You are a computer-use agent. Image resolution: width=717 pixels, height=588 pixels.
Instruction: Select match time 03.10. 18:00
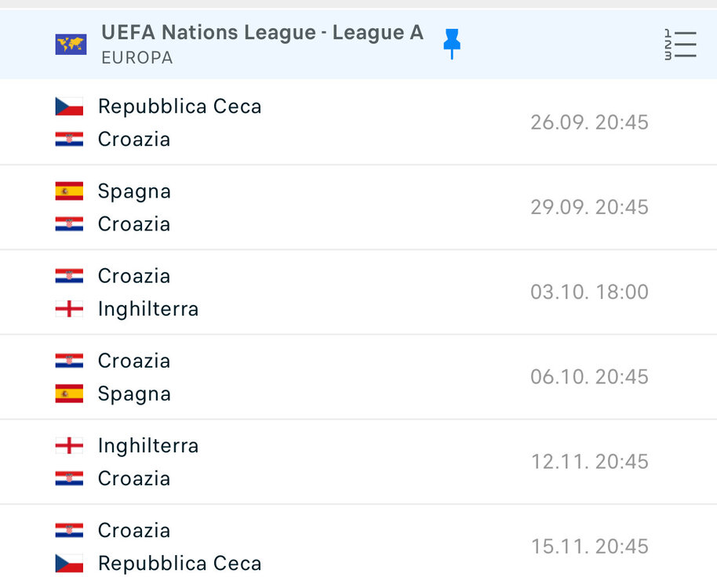pos(589,292)
